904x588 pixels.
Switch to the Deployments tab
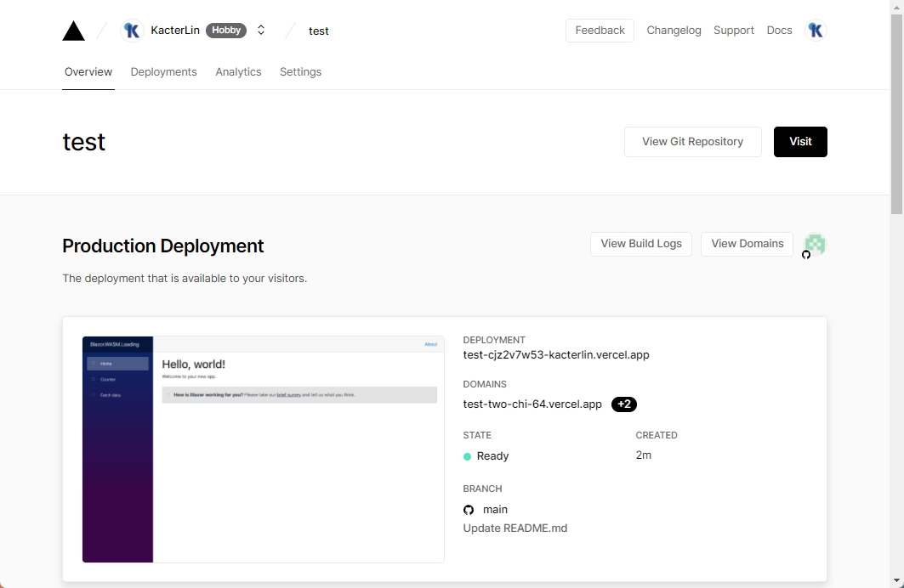(x=163, y=72)
